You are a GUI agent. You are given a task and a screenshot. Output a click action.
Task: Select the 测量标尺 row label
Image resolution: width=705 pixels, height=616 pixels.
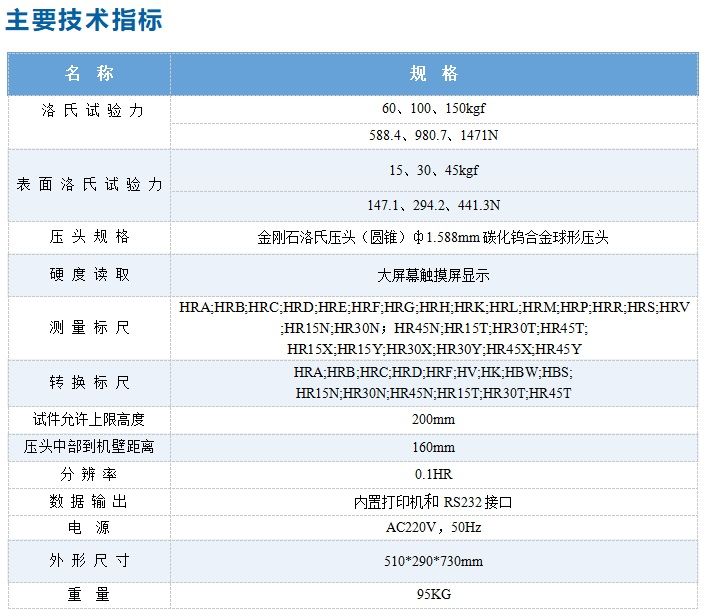(89, 327)
